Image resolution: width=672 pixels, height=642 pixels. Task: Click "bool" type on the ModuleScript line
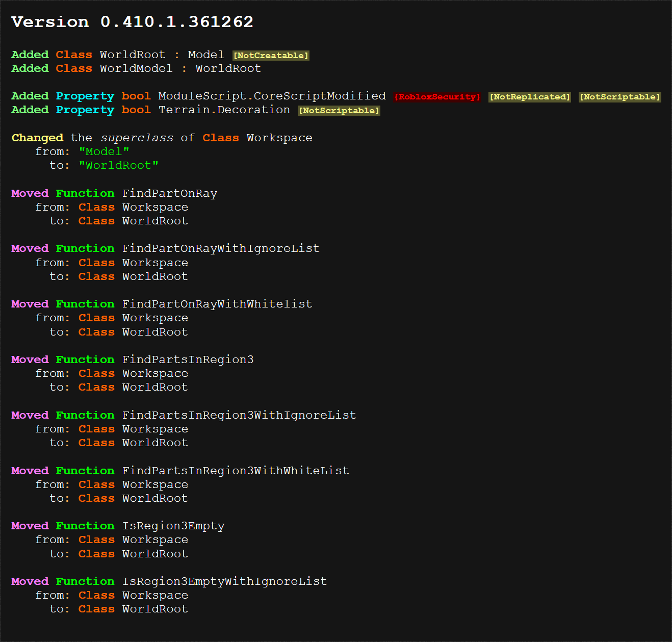click(x=136, y=96)
